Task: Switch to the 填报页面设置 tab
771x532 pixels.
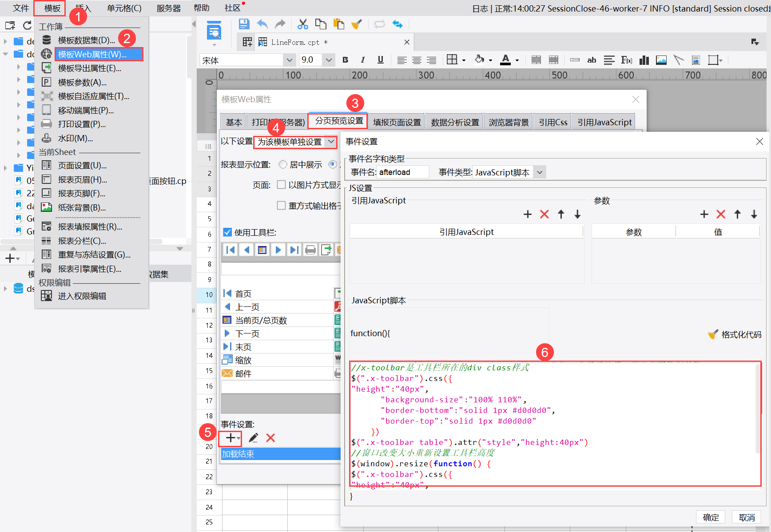Action: (x=397, y=122)
